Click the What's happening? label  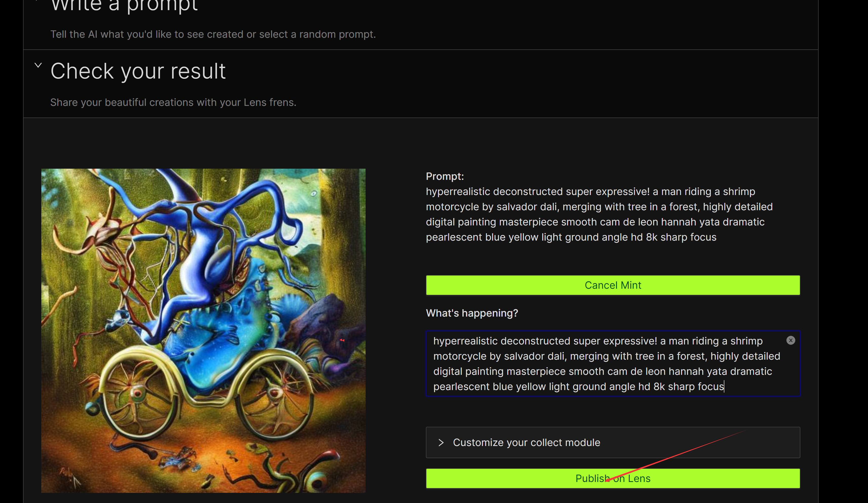(472, 313)
